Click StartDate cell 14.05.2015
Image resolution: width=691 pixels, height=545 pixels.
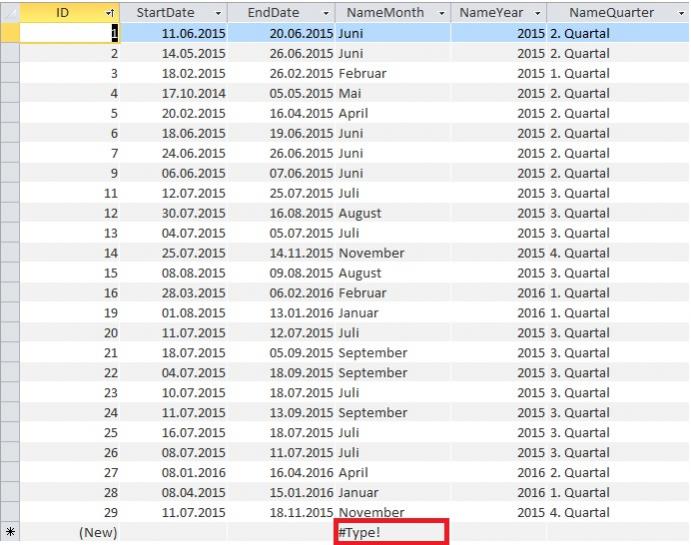coord(174,53)
